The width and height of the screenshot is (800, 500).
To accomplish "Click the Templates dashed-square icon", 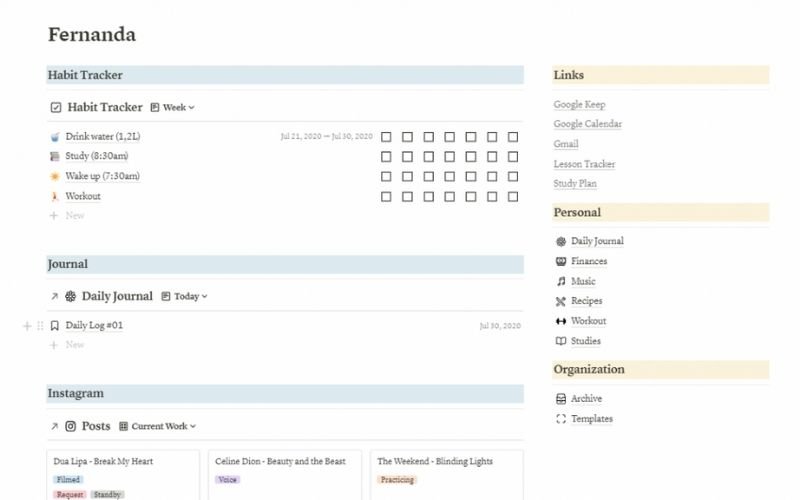I will pyautogui.click(x=561, y=419).
